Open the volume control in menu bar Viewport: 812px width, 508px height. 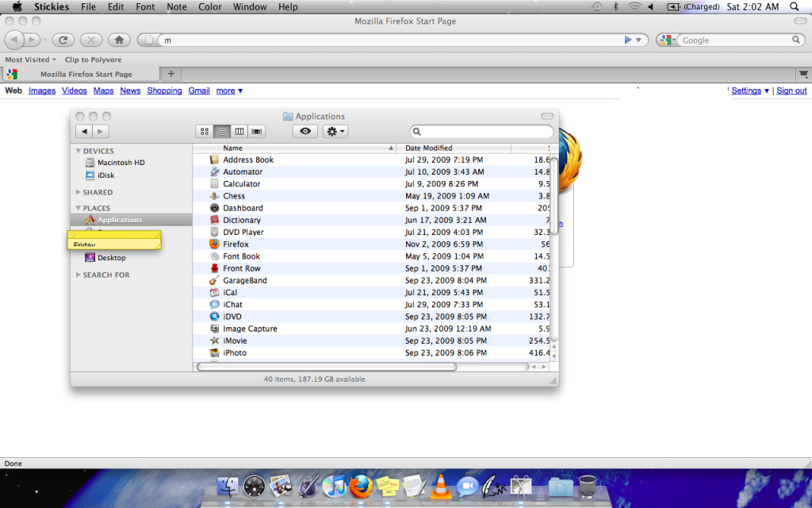click(x=651, y=6)
